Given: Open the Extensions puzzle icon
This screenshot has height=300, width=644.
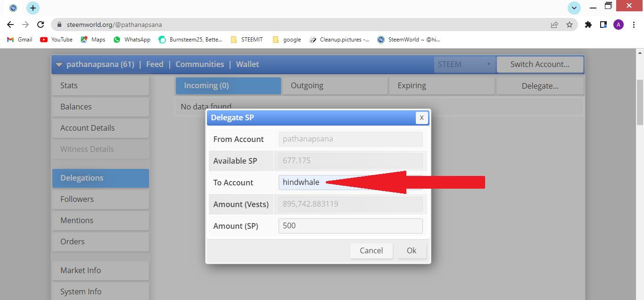Looking at the screenshot, I should tap(588, 25).
